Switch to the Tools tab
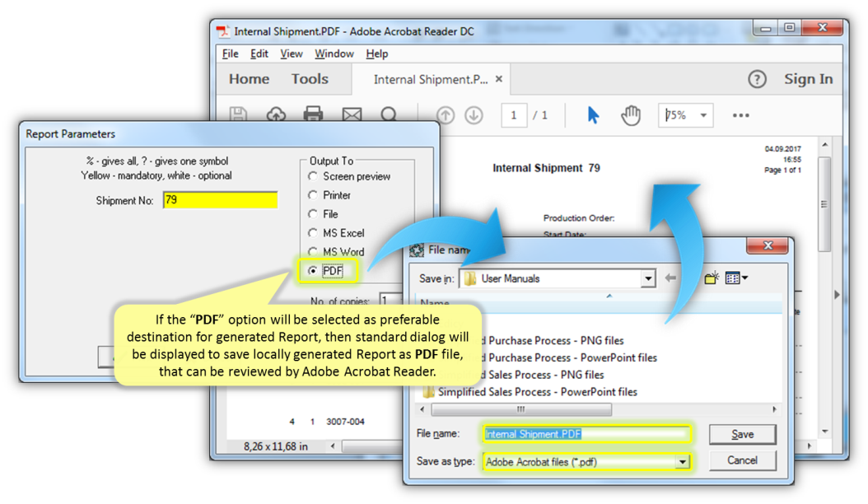The image size is (868, 504). point(310,79)
